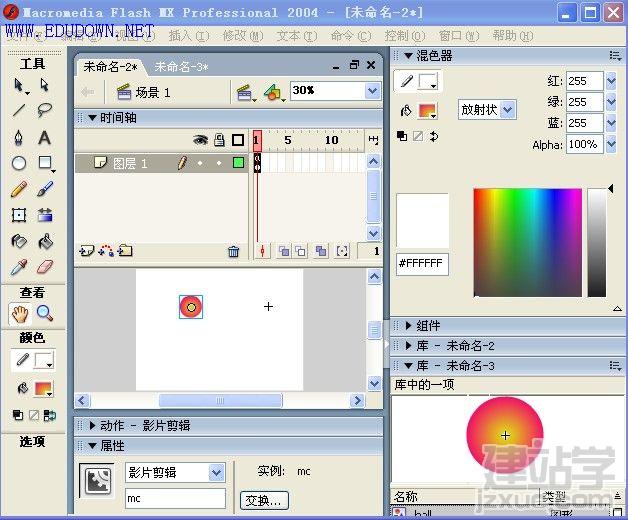Select the Hand tool
Screen dimensions: 628x520
pyautogui.click(x=19, y=313)
